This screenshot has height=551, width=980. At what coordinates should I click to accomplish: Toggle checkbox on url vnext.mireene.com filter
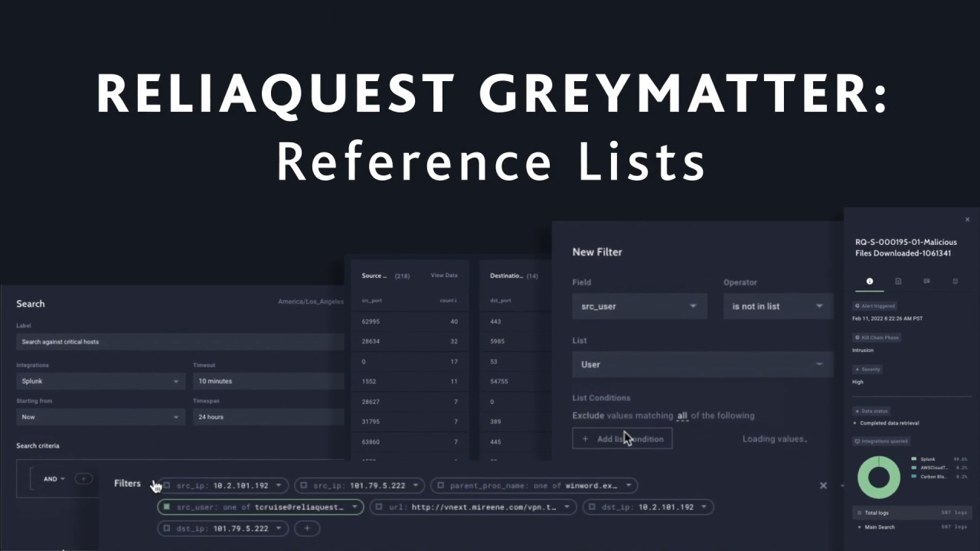379,507
